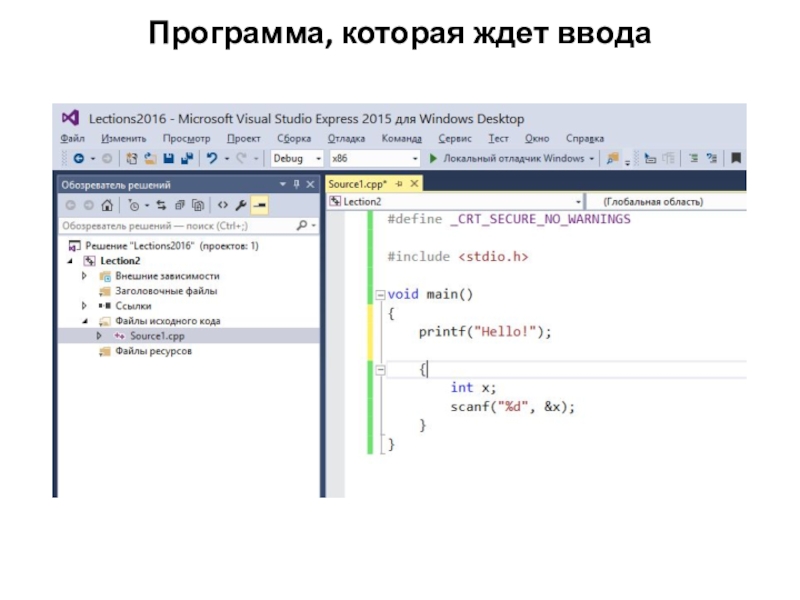Toggle auto-hide pin of Обозреватель решений panel
This screenshot has height=600, width=800.
coord(296,184)
